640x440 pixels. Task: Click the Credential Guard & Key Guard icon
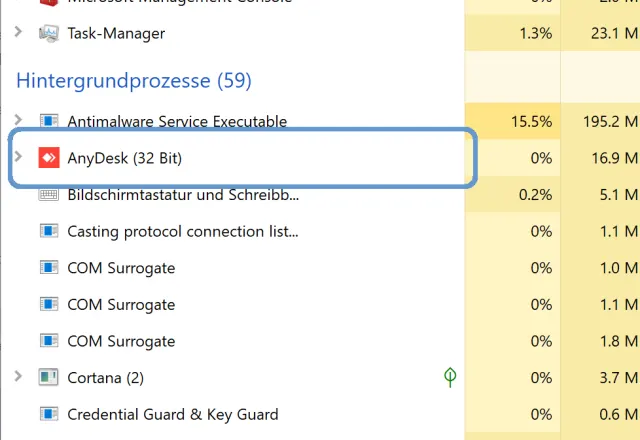49,414
